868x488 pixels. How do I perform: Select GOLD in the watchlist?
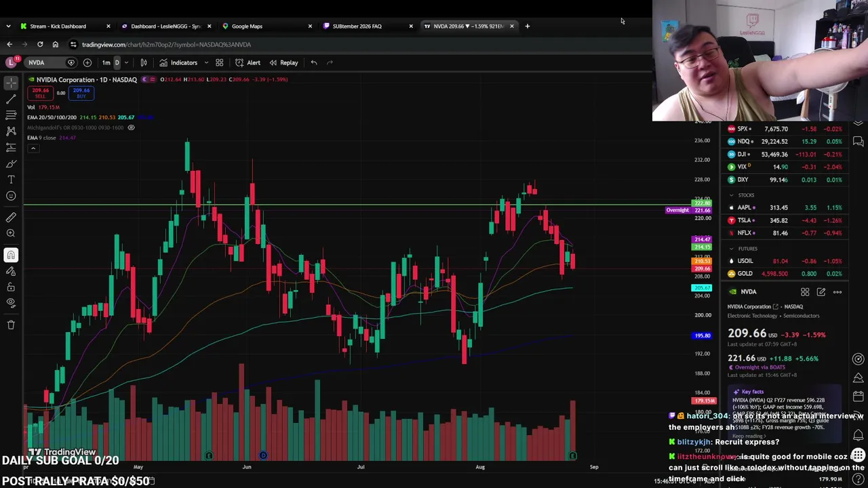click(x=785, y=274)
